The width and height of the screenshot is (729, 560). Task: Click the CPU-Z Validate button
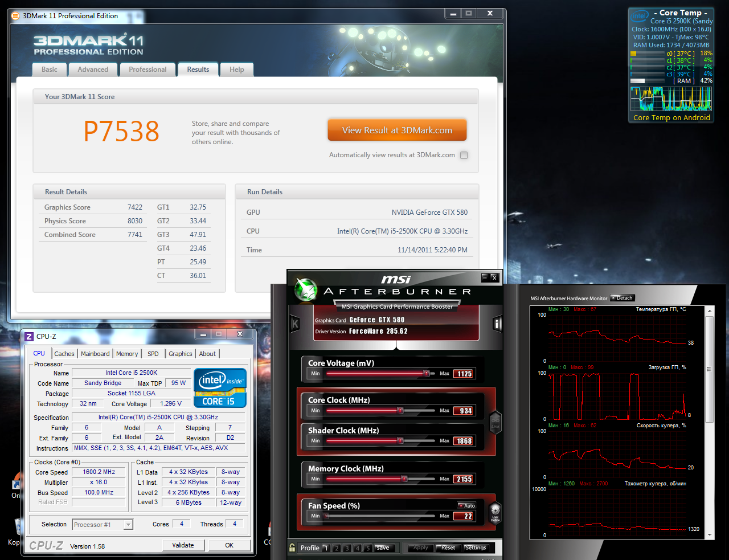[x=183, y=545]
